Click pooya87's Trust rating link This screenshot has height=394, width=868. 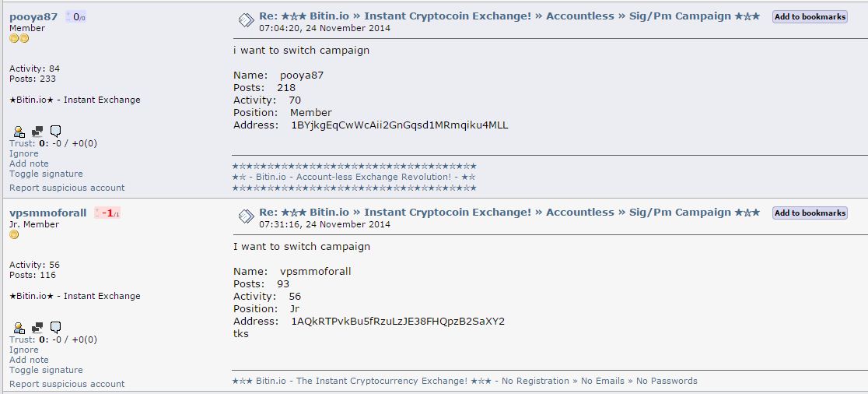pos(22,143)
